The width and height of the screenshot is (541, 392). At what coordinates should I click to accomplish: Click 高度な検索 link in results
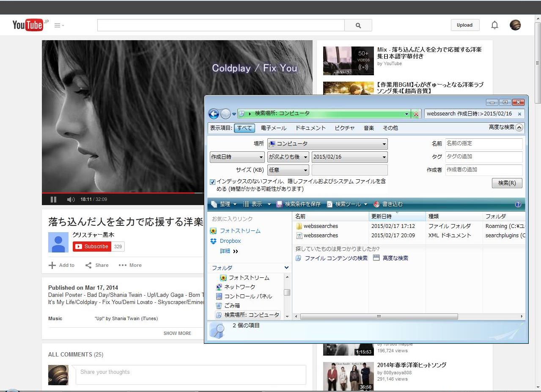point(391,258)
